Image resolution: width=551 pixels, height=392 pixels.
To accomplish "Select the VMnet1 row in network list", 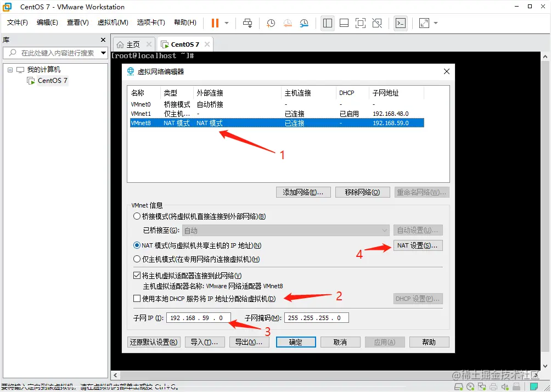I will click(x=277, y=114).
